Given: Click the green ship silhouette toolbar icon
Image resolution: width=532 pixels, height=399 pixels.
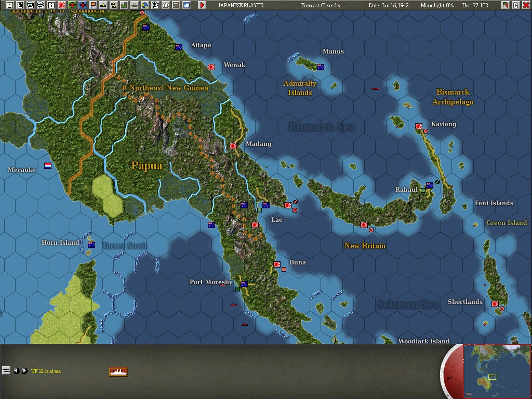Looking at the screenshot, I should tap(135, 5).
